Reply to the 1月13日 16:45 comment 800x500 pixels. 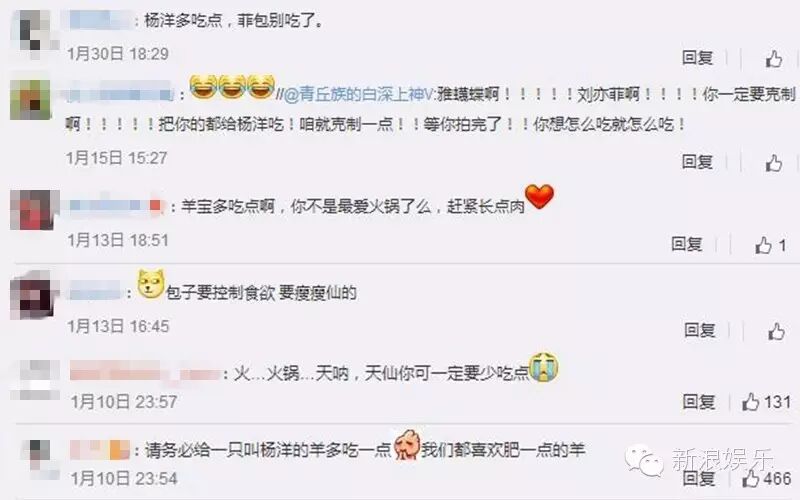(699, 330)
